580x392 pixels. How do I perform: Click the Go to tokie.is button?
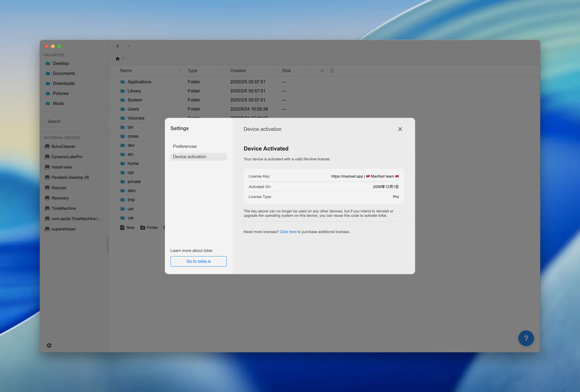(198, 261)
